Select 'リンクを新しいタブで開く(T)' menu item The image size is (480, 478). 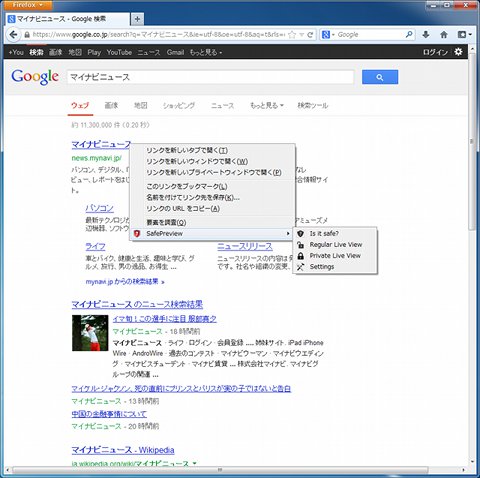[212, 150]
